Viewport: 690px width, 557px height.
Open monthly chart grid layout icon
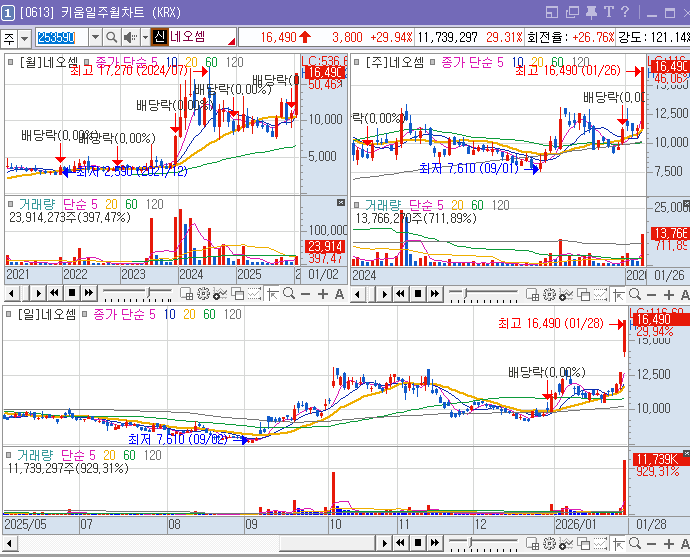[187, 293]
